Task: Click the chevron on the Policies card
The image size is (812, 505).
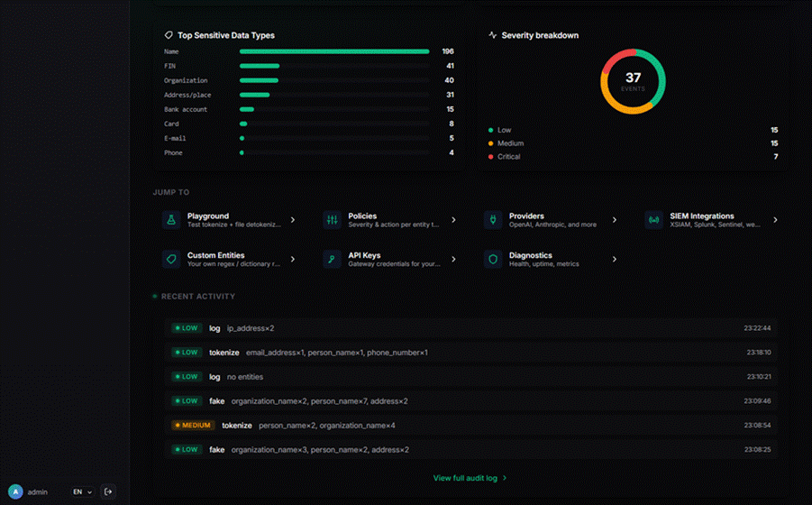Action: coord(453,220)
